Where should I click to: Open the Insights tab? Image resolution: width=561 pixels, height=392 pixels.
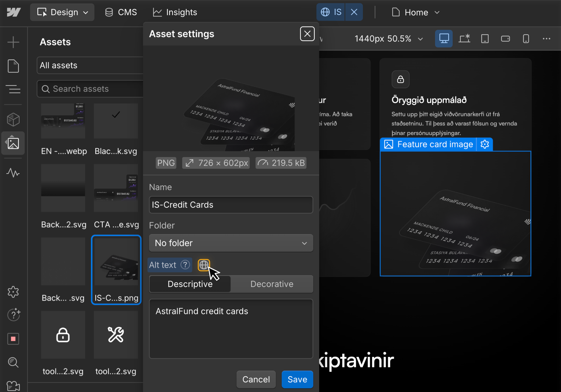174,12
